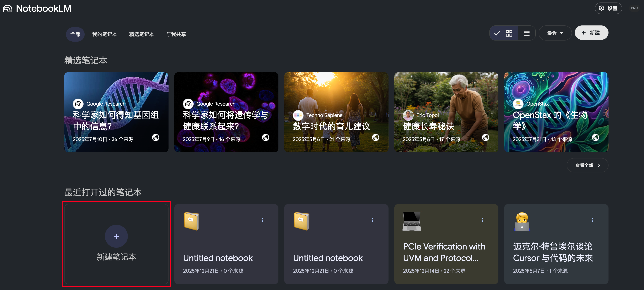This screenshot has width=644, height=290.
Task: Expand 查看全部 featured notebooks
Action: [587, 165]
